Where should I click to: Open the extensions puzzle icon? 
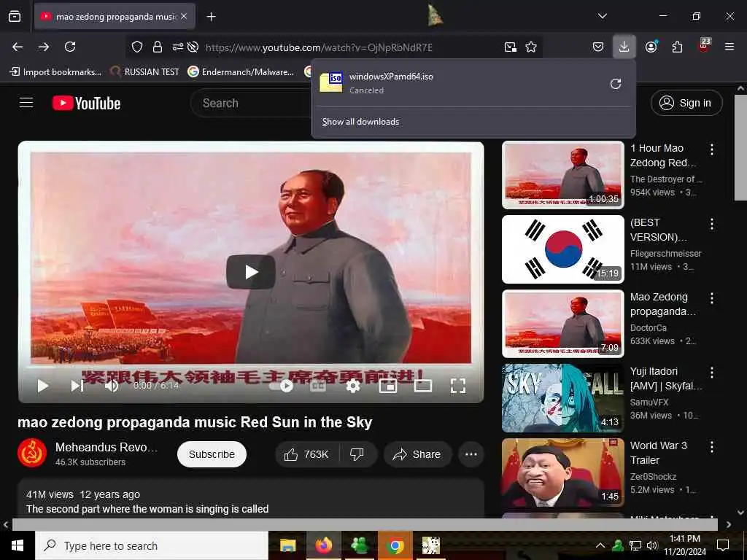pyautogui.click(x=677, y=47)
